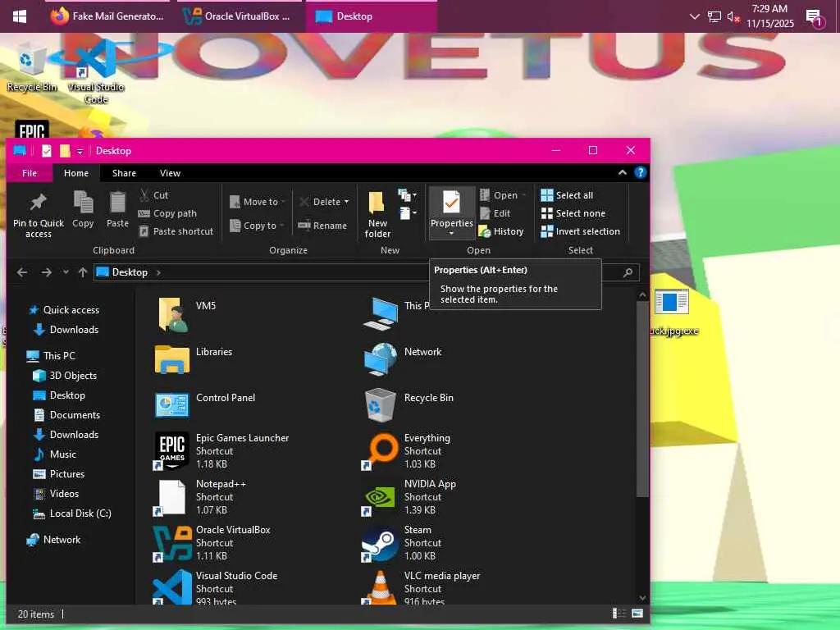The height and width of the screenshot is (630, 840).
Task: Click the search magnifier in Explorer
Action: pyautogui.click(x=628, y=272)
